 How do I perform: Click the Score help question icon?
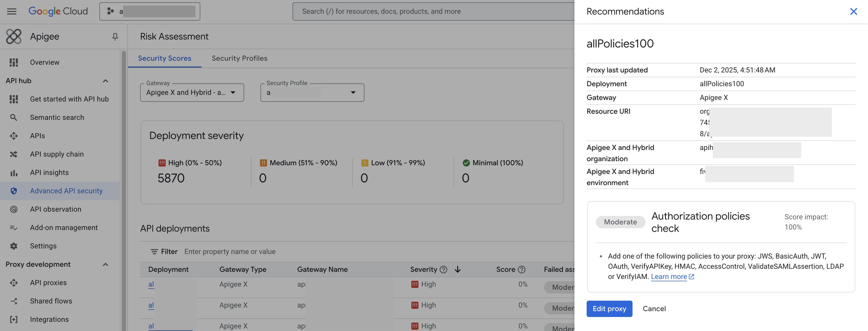[x=522, y=269]
